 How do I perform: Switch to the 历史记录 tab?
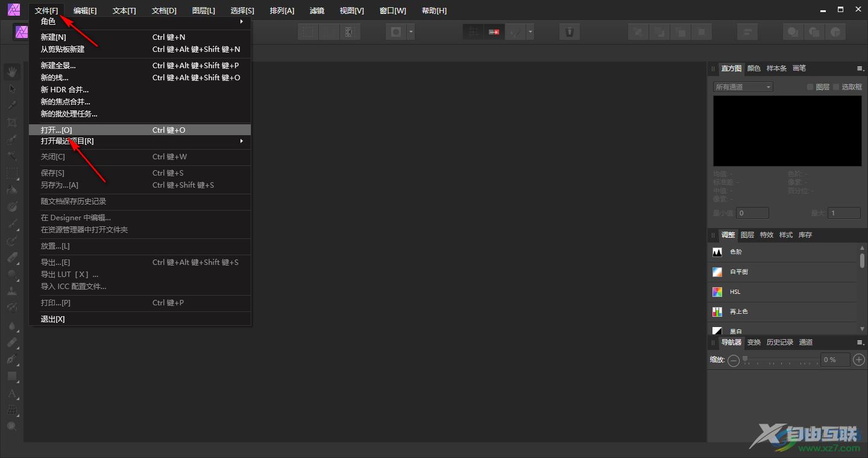779,342
